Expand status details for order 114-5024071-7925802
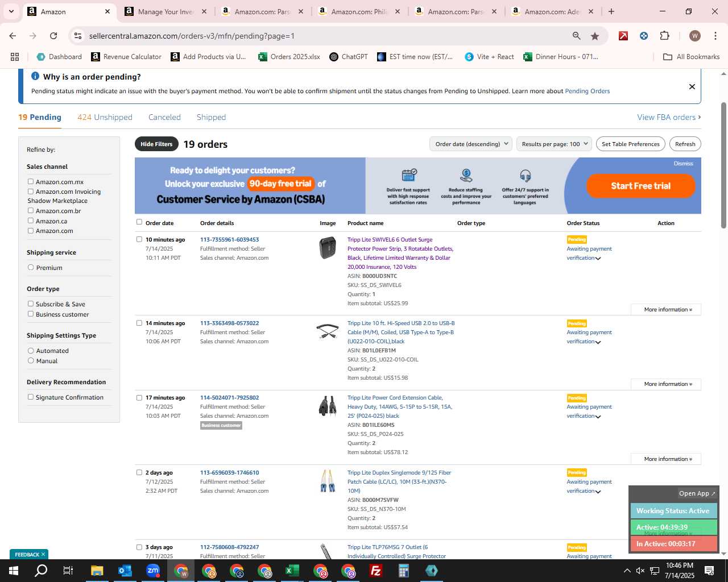Screen dimensions: 728x582 tap(598, 417)
